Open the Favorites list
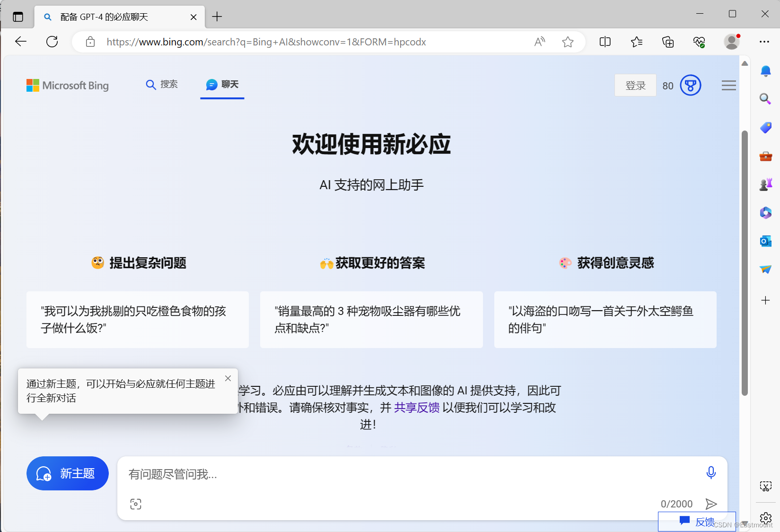 point(637,42)
